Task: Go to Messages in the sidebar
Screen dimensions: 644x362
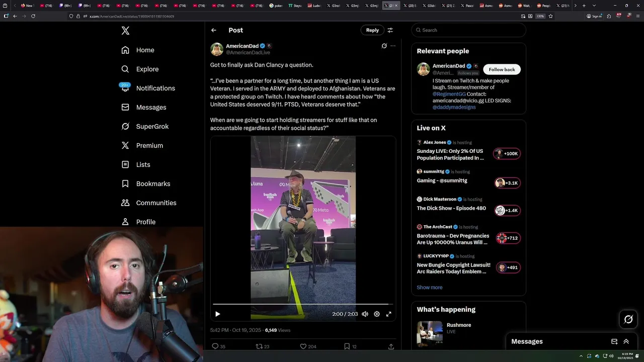Action: 143,107
